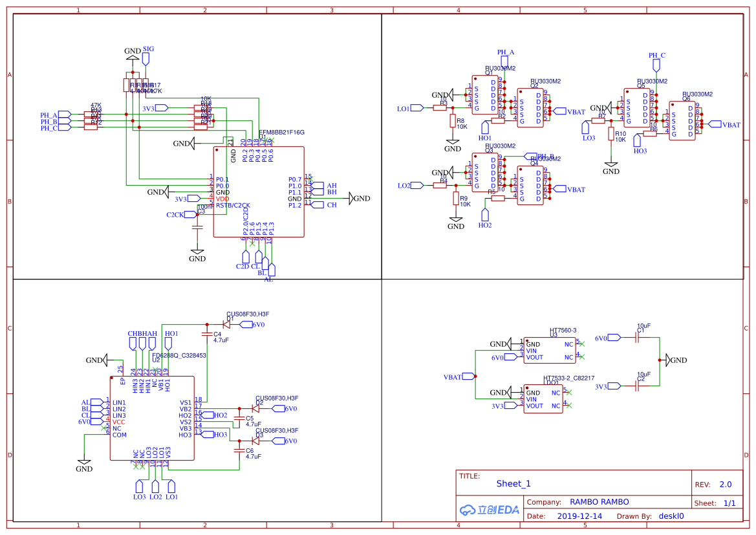Select the HT7560-3 regulator U3 symbol

click(x=549, y=350)
